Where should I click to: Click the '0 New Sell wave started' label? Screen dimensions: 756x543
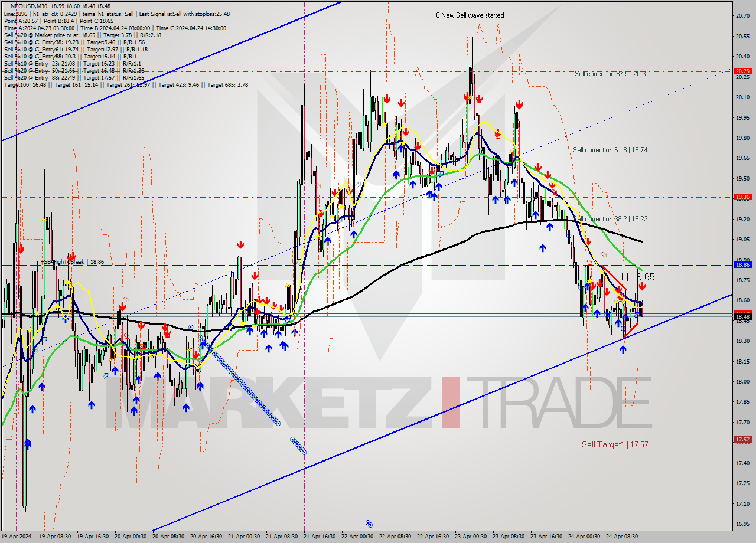470,15
